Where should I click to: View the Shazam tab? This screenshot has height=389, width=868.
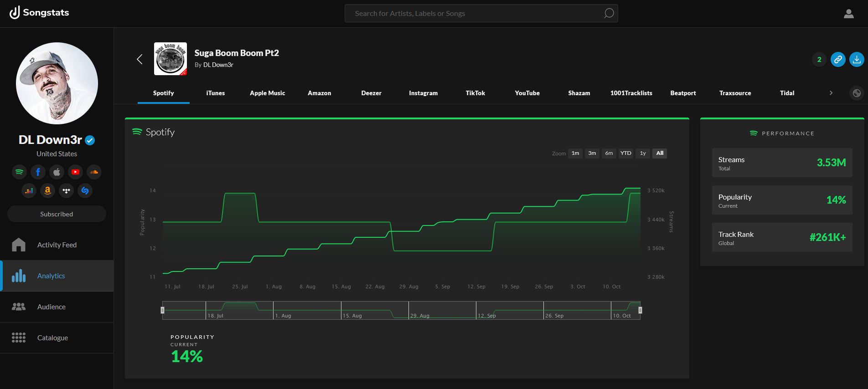coord(579,93)
